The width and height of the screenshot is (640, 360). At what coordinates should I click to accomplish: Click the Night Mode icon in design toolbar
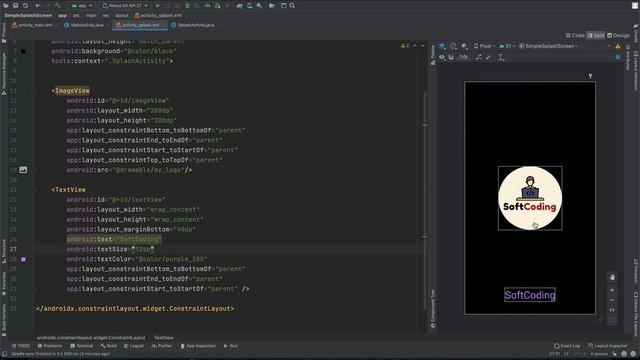[464, 46]
